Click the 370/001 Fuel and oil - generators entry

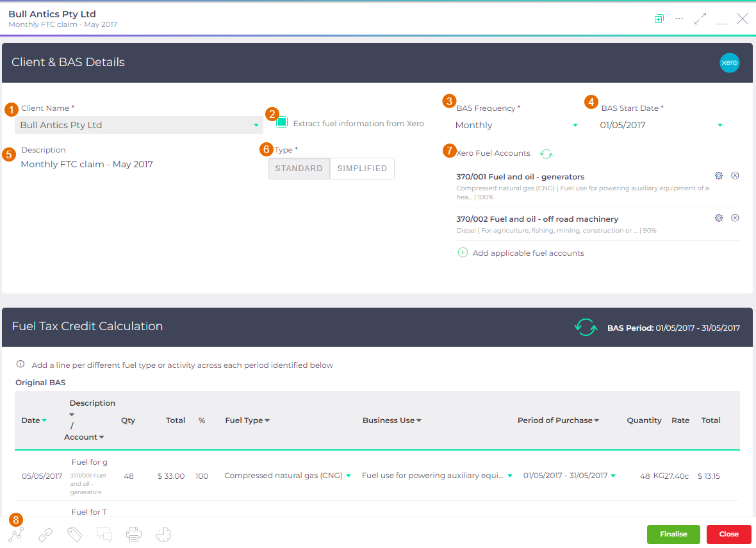(520, 177)
